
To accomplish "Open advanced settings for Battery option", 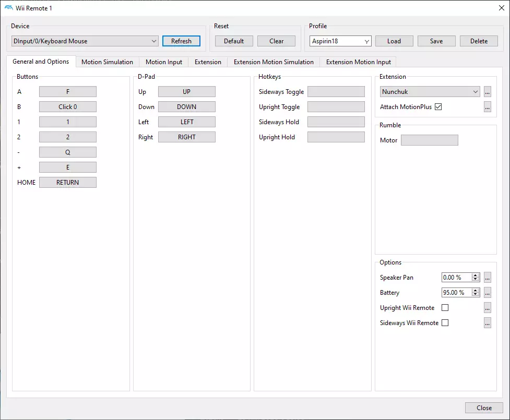I will [x=487, y=293].
